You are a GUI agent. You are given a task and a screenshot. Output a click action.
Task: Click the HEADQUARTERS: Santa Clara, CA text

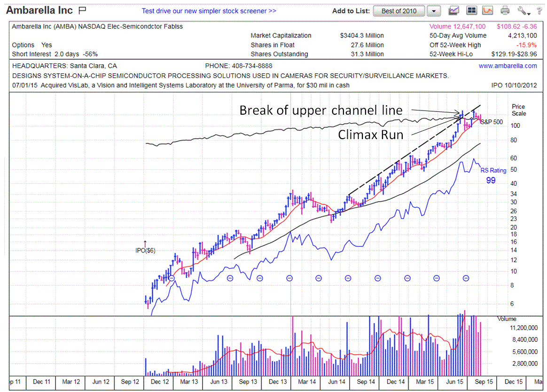pyautogui.click(x=64, y=66)
